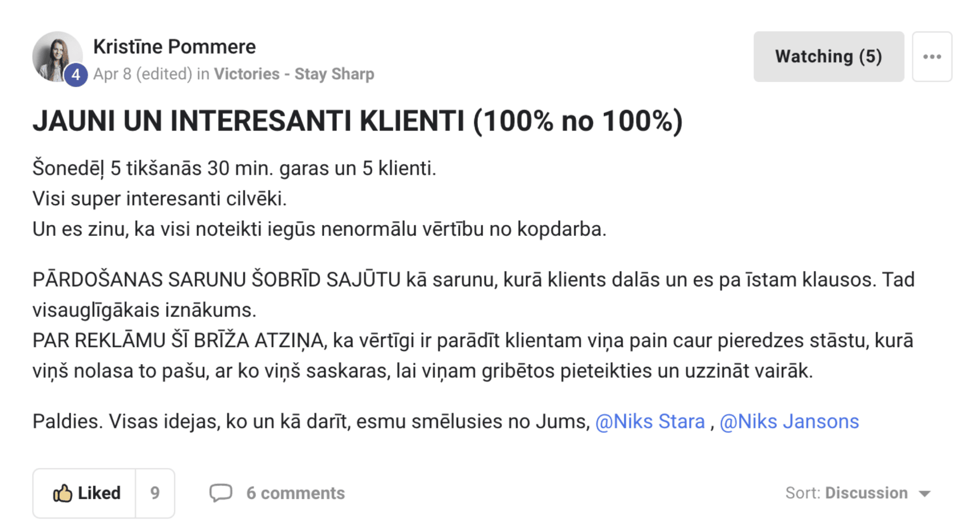
Task: Click the Apr 8 (edited) timestamp
Action: pos(142,74)
